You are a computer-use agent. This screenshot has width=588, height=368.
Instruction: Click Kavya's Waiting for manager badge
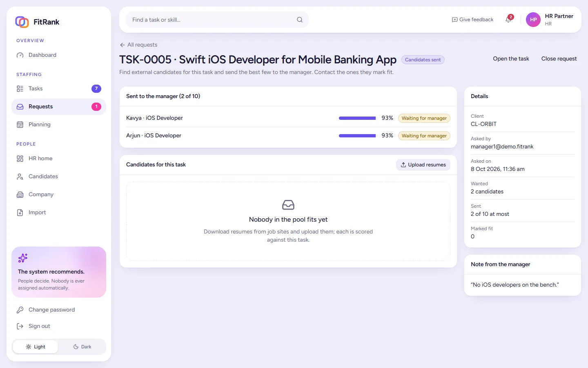pos(424,118)
